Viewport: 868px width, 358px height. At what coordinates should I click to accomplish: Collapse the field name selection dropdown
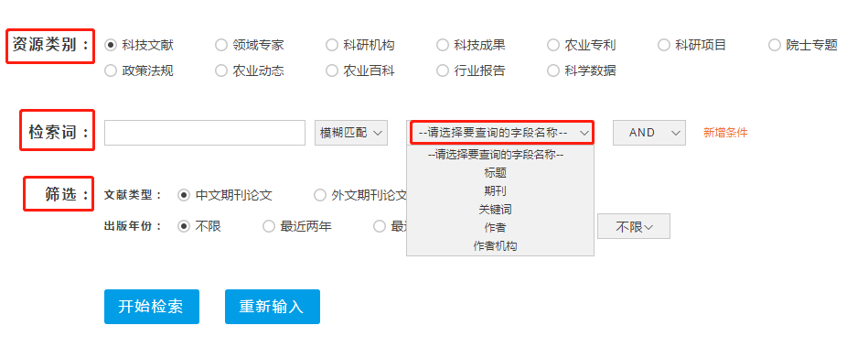(x=501, y=133)
